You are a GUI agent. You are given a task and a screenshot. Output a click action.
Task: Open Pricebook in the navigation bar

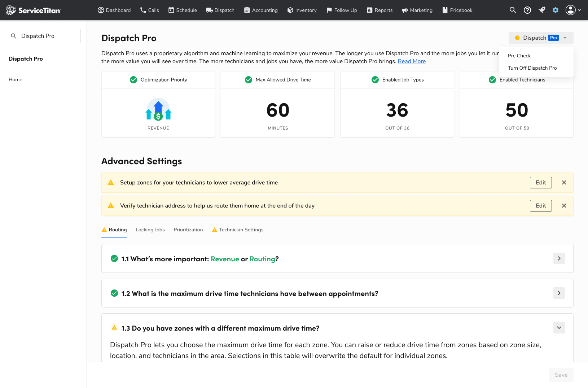457,10
